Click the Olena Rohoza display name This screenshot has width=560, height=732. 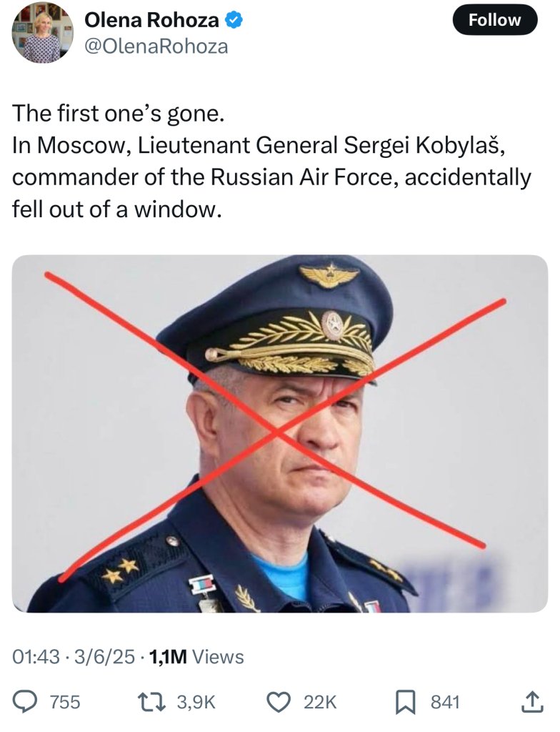pos(151,19)
